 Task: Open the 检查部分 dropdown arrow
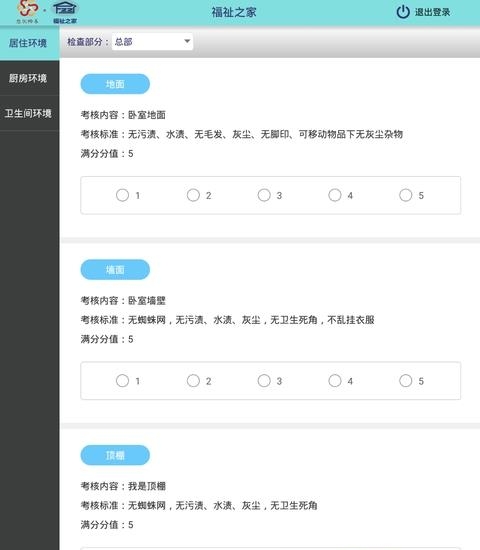tap(187, 41)
